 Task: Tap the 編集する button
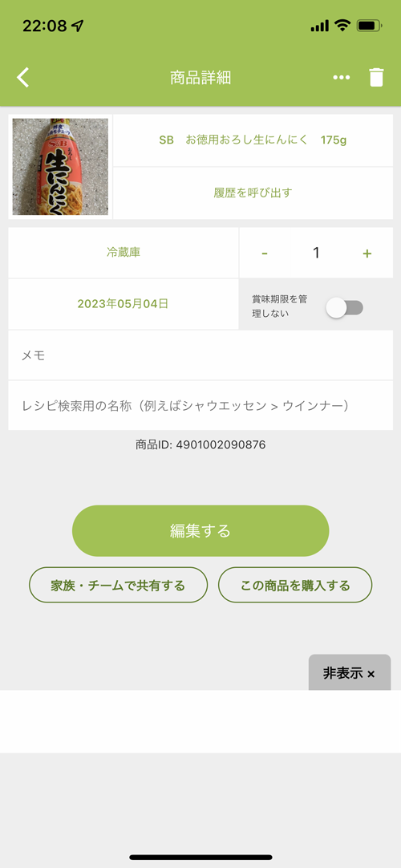coord(200,531)
